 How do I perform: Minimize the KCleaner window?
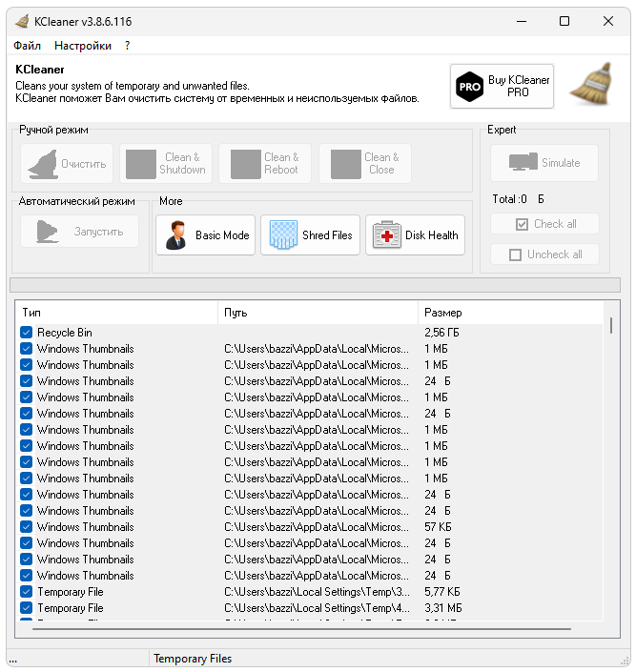[x=522, y=21]
